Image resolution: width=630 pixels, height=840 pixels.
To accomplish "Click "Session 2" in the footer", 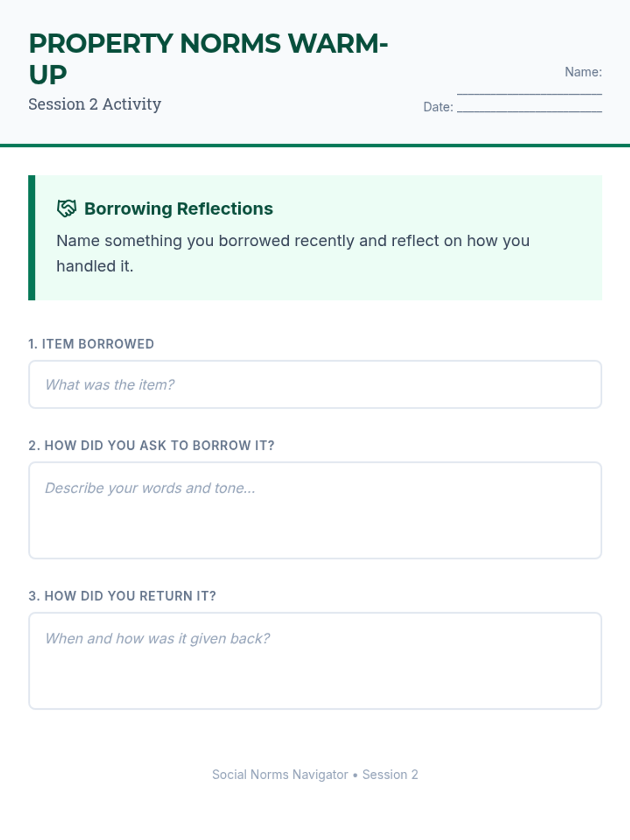I will [x=390, y=774].
